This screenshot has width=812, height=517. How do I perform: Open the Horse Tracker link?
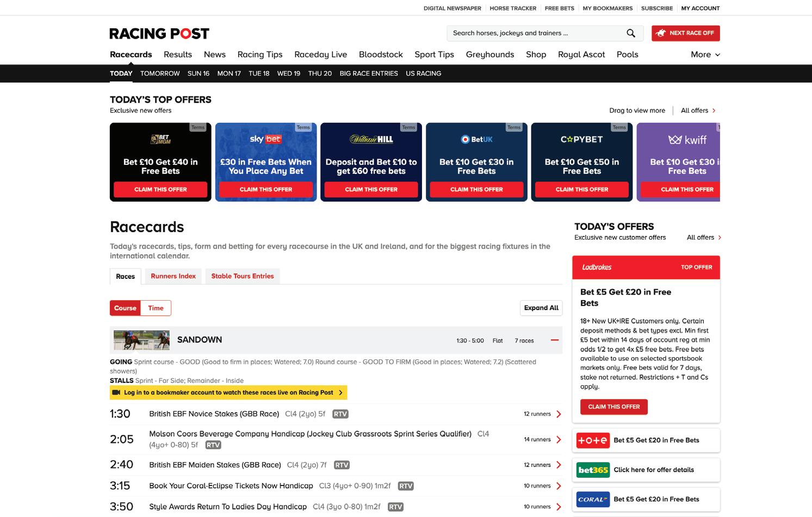tap(513, 8)
